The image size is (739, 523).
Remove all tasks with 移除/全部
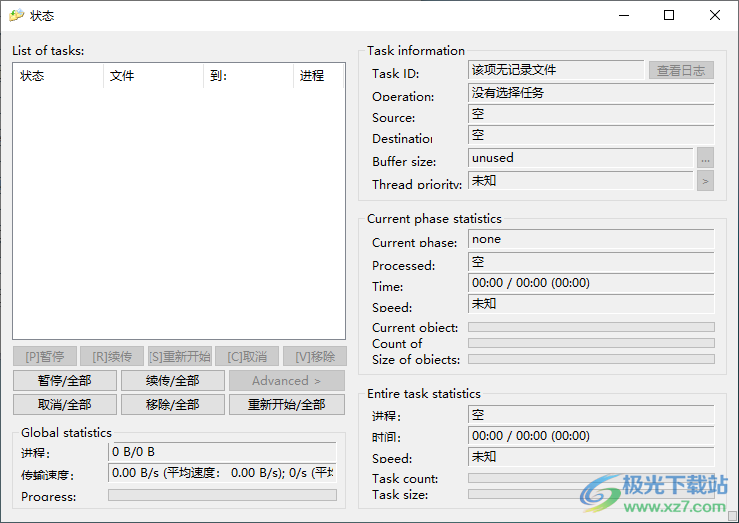coord(172,404)
